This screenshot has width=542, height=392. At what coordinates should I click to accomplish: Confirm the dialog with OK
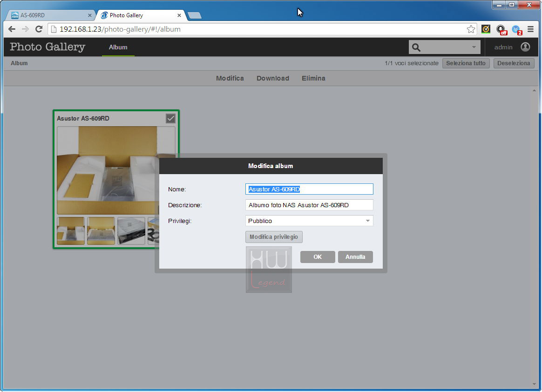(x=318, y=257)
